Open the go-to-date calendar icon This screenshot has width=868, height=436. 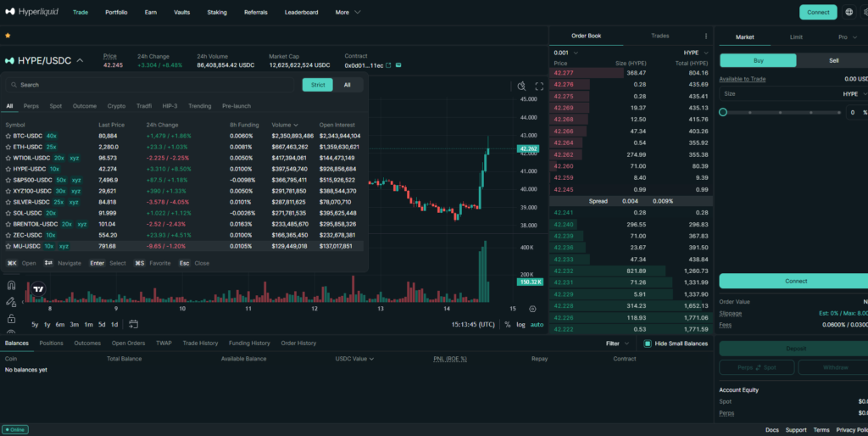133,324
